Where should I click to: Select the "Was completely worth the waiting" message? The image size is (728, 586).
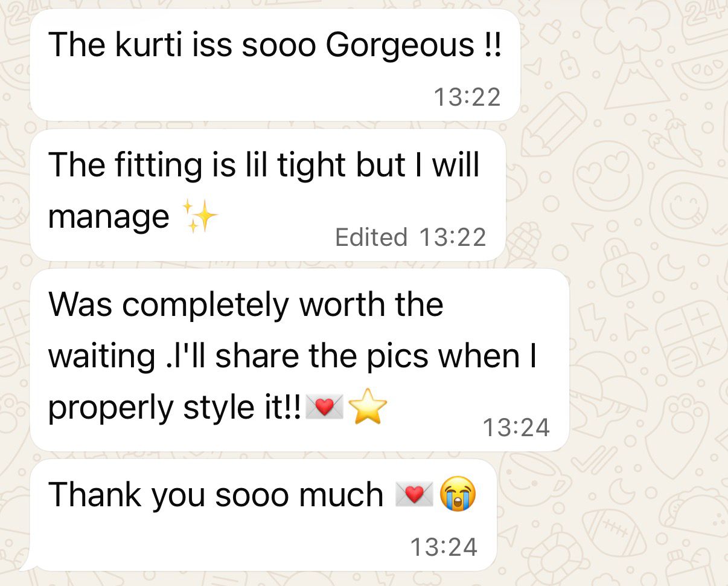click(299, 360)
